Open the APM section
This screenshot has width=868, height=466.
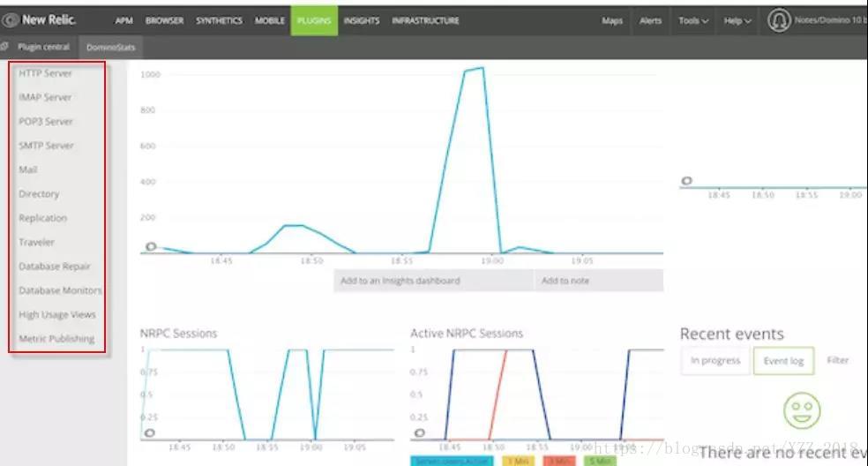(x=123, y=20)
